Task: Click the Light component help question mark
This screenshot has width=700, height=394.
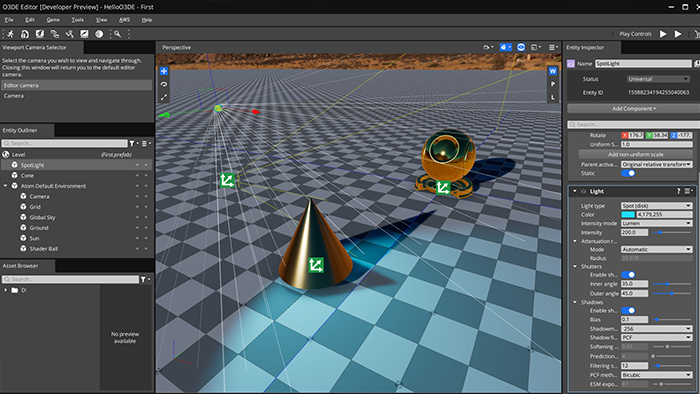Action: (x=679, y=191)
